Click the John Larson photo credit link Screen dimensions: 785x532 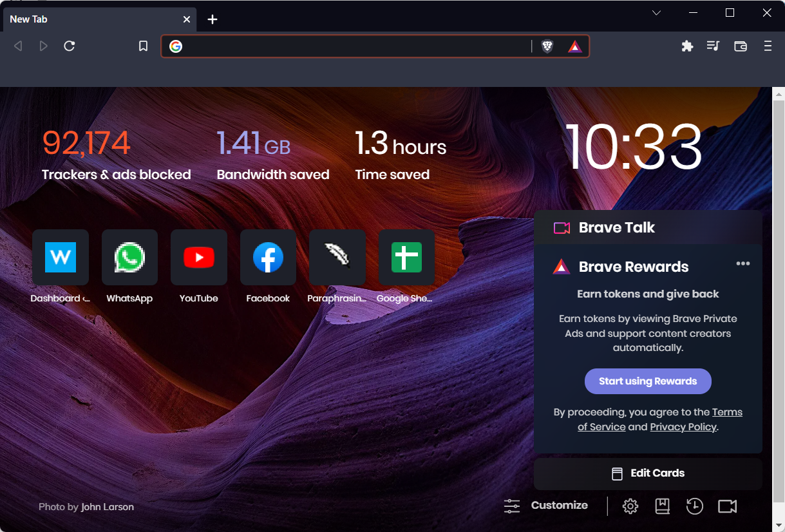tap(108, 507)
